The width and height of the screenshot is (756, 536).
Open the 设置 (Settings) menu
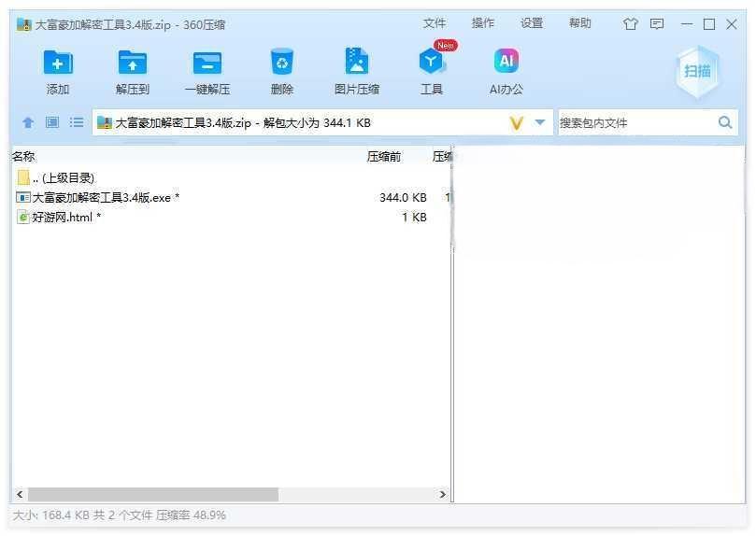[x=532, y=23]
